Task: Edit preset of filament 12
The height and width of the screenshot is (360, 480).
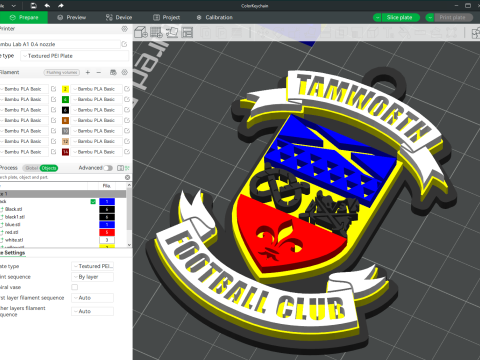Action: (127, 141)
